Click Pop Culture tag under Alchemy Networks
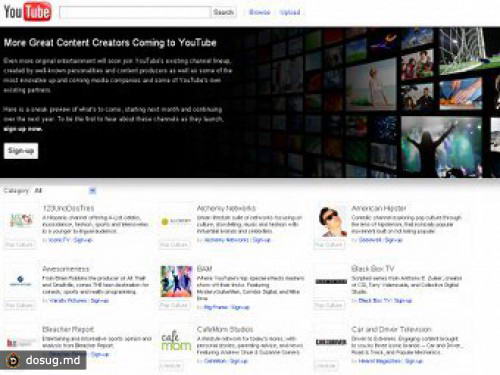The height and width of the screenshot is (375, 500). (x=174, y=245)
